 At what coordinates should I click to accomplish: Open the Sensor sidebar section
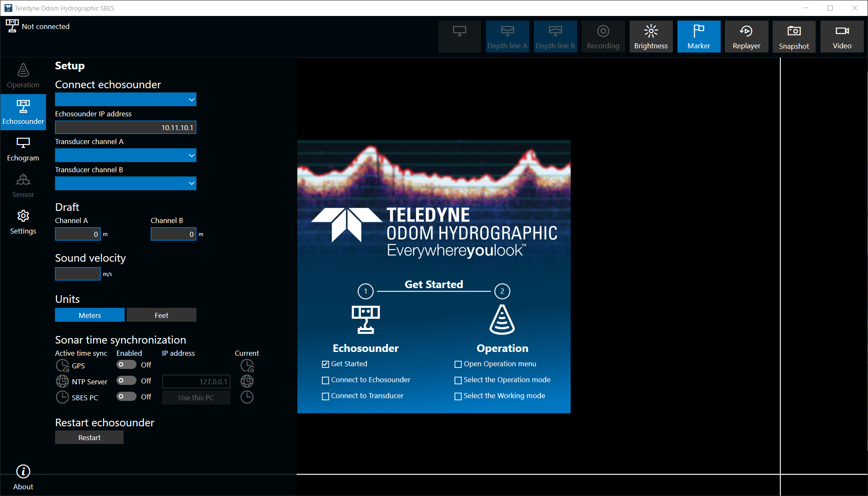coord(23,186)
